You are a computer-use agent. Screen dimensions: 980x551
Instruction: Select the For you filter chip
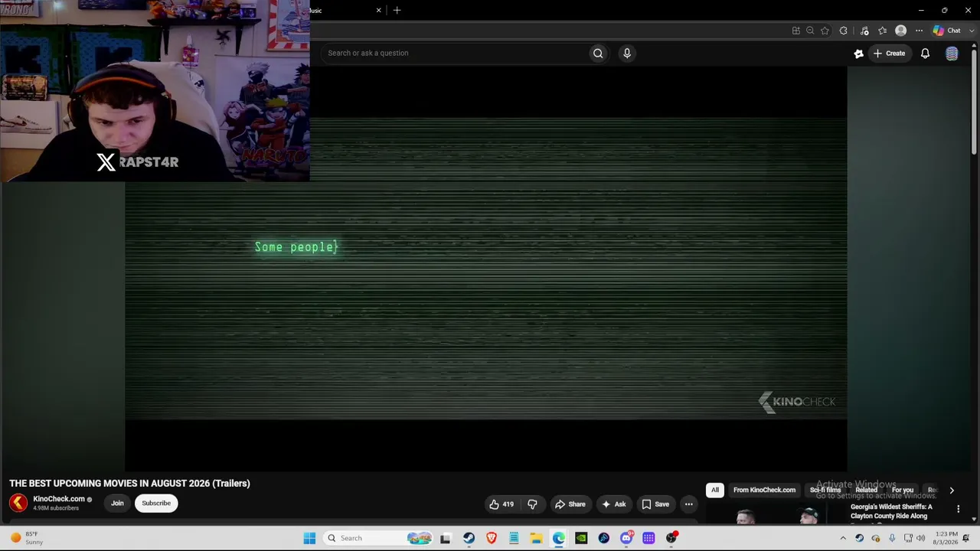click(x=903, y=490)
